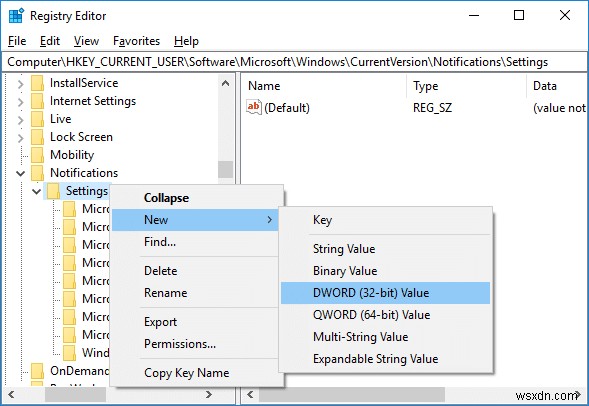Click the OnDemand folder icon

37,371
